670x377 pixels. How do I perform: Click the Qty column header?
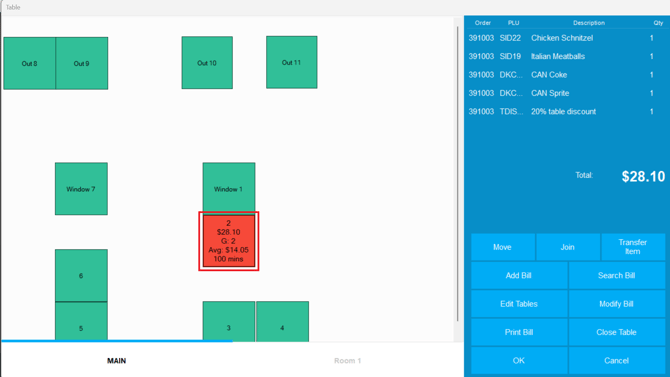tap(658, 23)
